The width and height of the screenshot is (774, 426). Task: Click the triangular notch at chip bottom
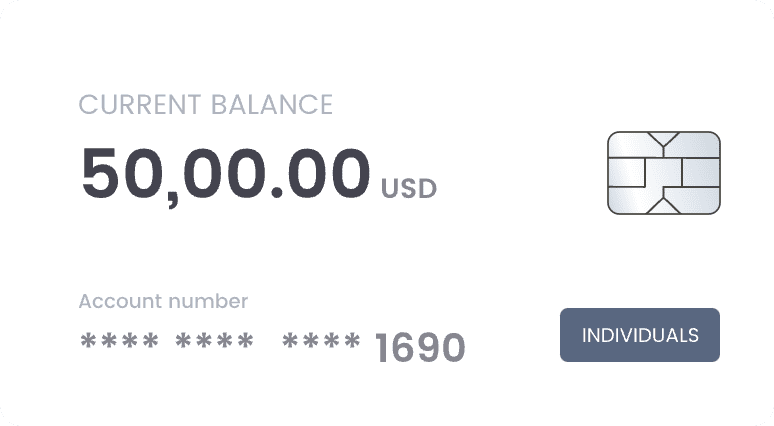pyautogui.click(x=663, y=206)
